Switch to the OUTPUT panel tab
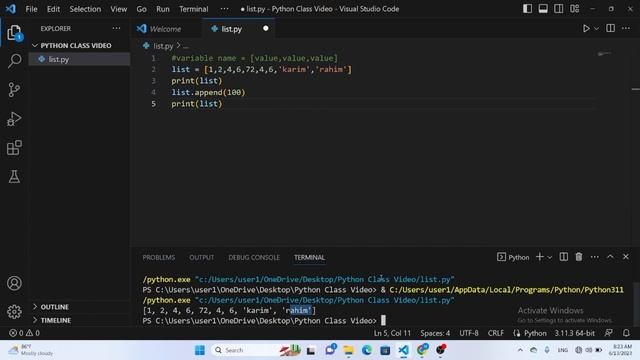This screenshot has height=360, width=640. click(x=201, y=258)
